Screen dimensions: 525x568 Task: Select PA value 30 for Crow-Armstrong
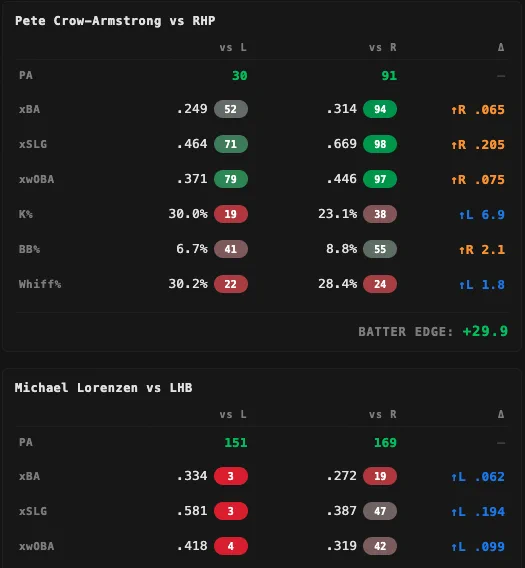[239, 76]
